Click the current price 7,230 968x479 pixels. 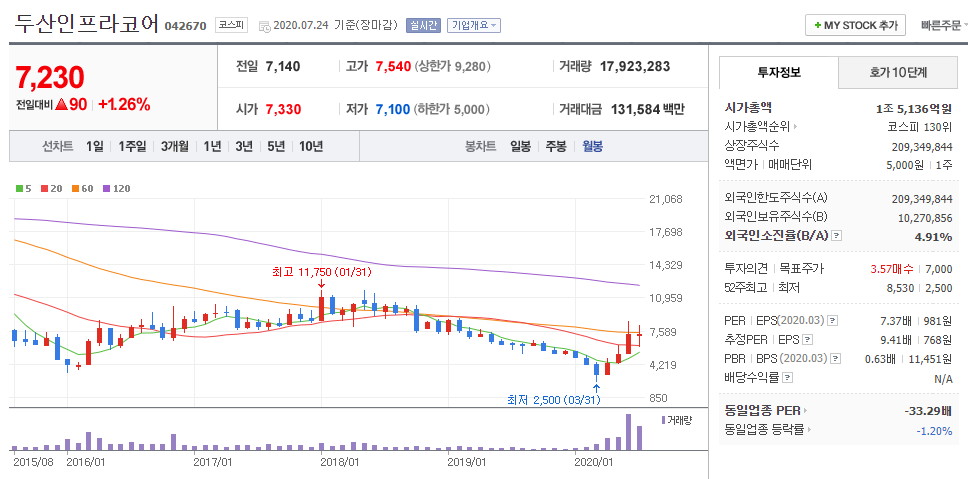[49, 78]
